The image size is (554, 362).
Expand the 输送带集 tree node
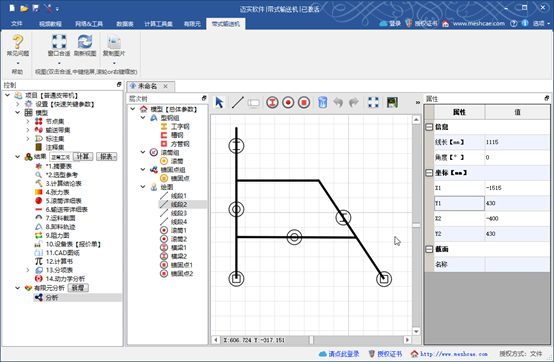28,130
